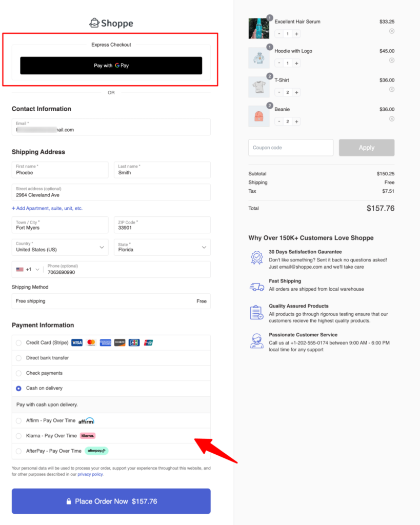420x525 pixels.
Task: Click the Visa card icon
Action: point(76,342)
